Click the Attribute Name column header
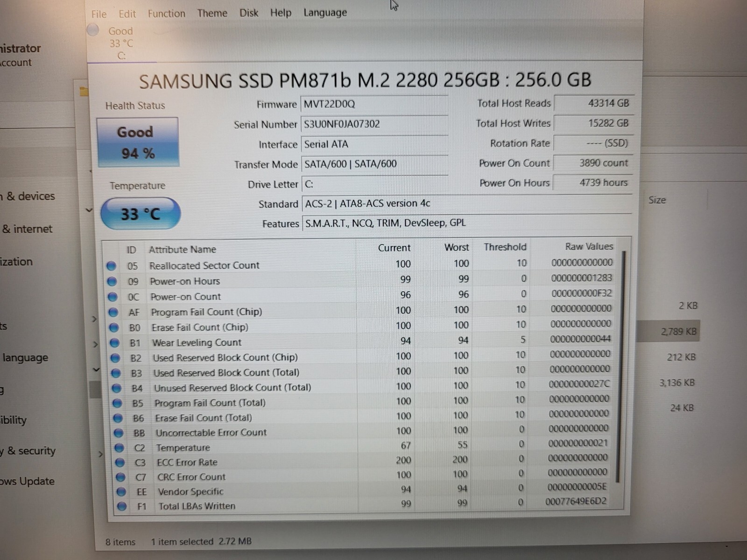Viewport: 747px width, 560px height. [183, 250]
